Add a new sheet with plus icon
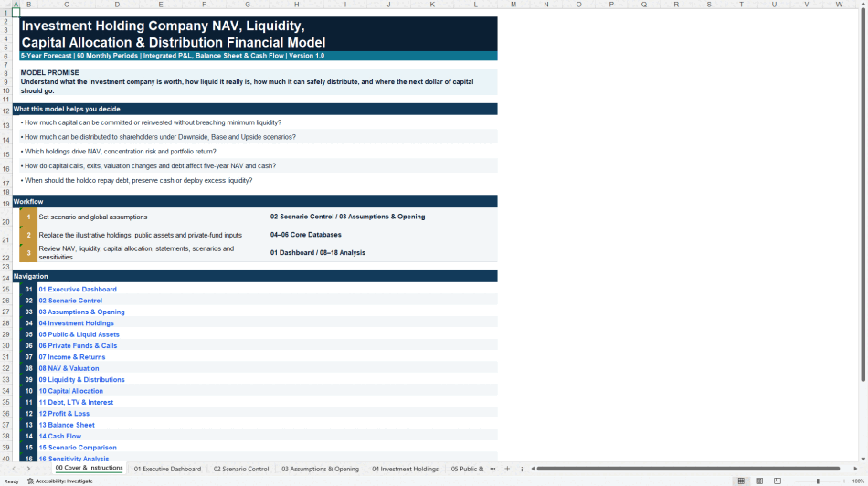 (x=507, y=469)
